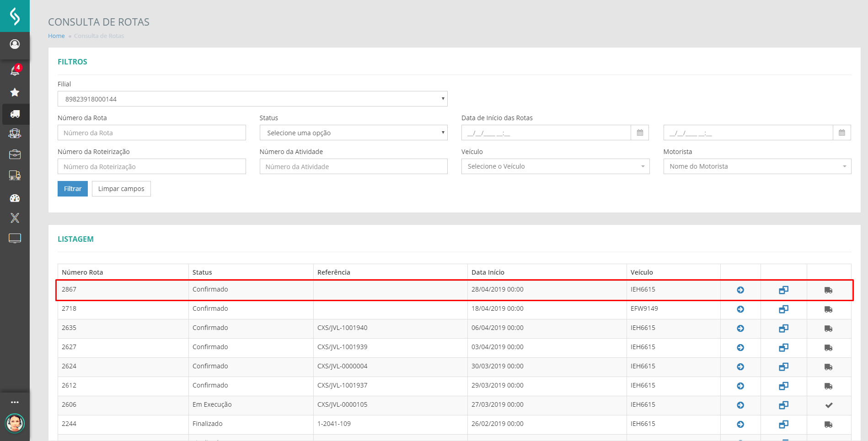Image resolution: width=868 pixels, height=441 pixels.
Task: Focus the Número da Rota input field
Action: pos(152,133)
